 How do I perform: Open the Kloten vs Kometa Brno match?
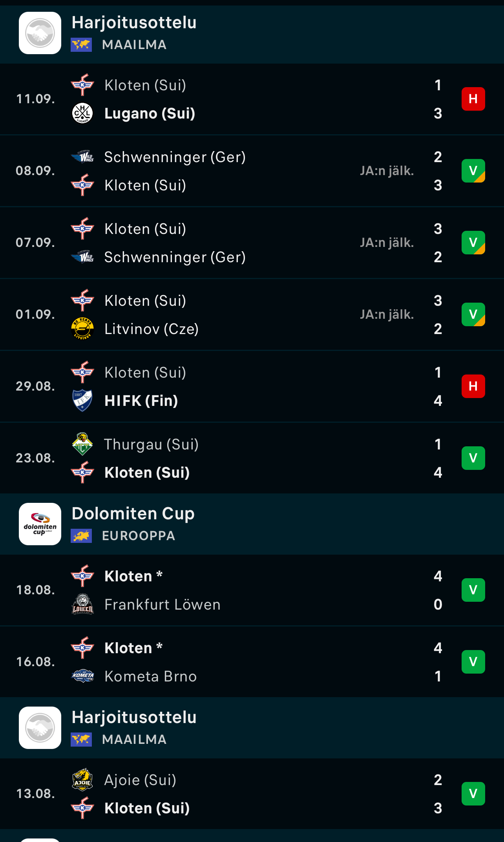pyautogui.click(x=252, y=662)
